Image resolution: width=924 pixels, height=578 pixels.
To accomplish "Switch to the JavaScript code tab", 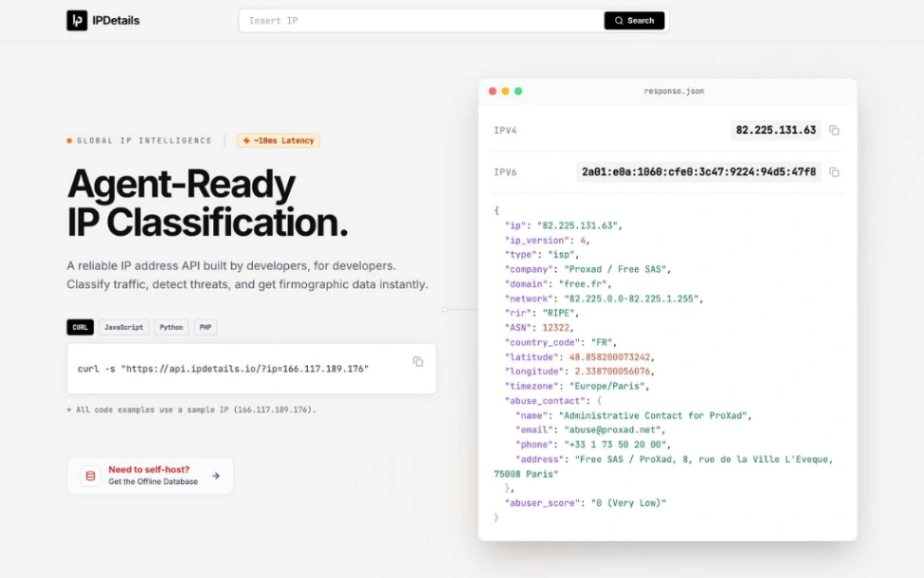I will tap(124, 327).
